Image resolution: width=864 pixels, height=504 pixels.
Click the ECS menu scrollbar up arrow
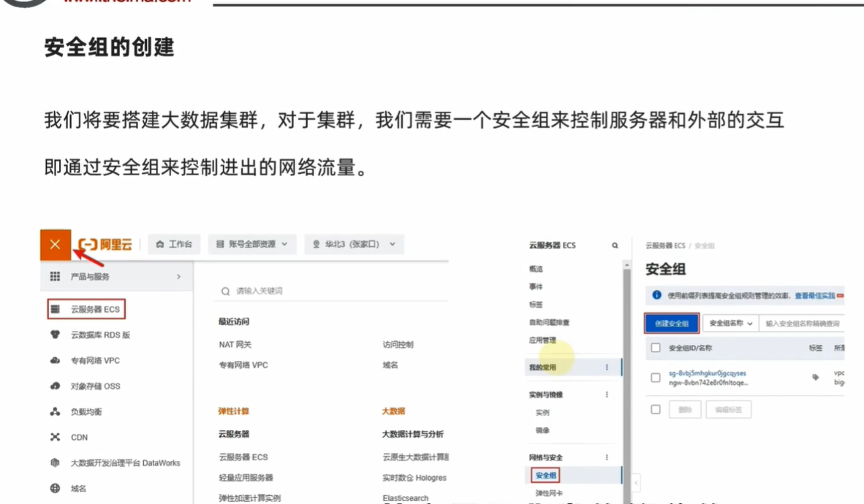pyautogui.click(x=626, y=265)
